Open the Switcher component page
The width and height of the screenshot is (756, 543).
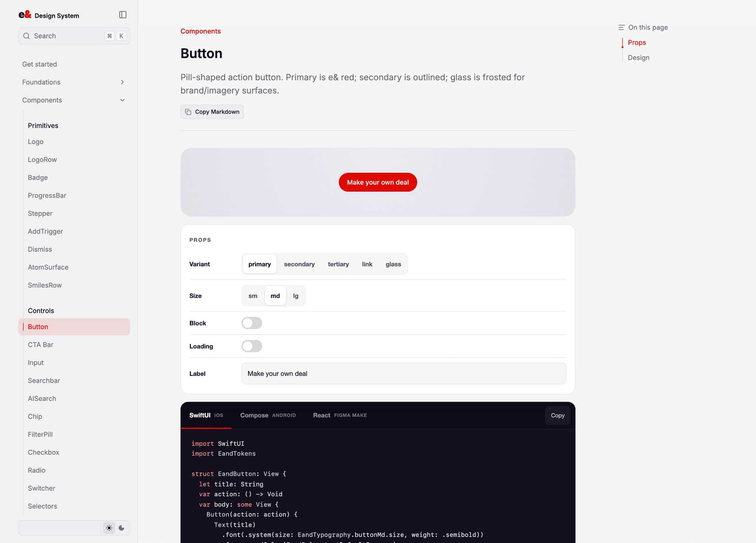tap(74, 488)
